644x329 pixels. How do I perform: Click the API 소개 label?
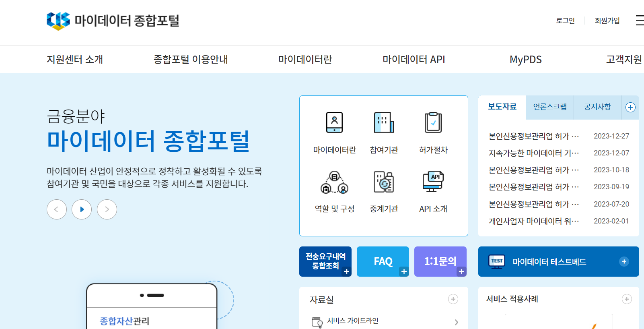tap(433, 209)
